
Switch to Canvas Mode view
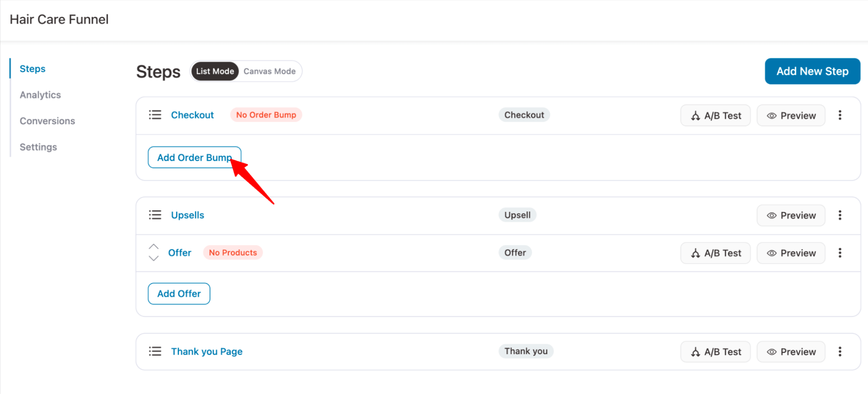click(x=269, y=71)
